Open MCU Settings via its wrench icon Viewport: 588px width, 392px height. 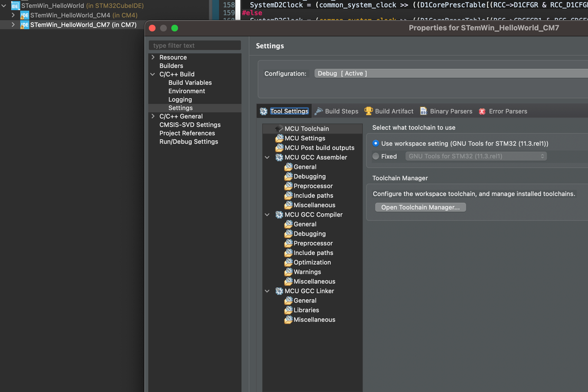279,138
